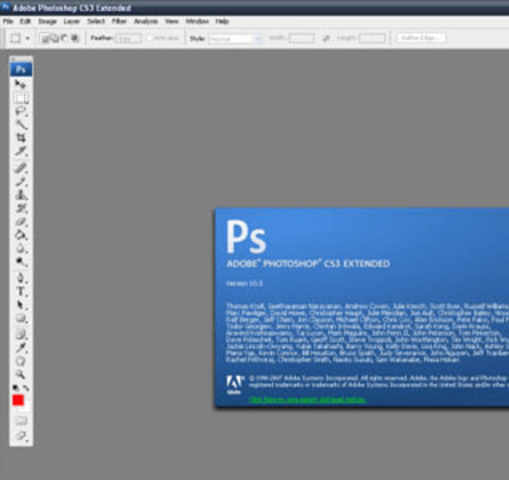Screen dimensions: 509x480
Task: Toggle Quick Mask mode
Action: pyautogui.click(x=21, y=421)
